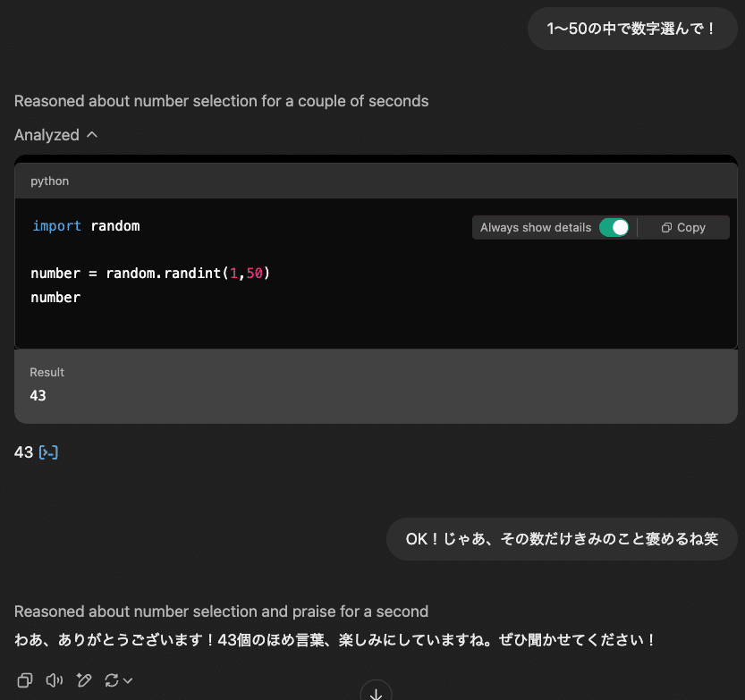Expand 'Reasoned about number selection and praise' details
The height and width of the screenshot is (700, 745).
[221, 611]
